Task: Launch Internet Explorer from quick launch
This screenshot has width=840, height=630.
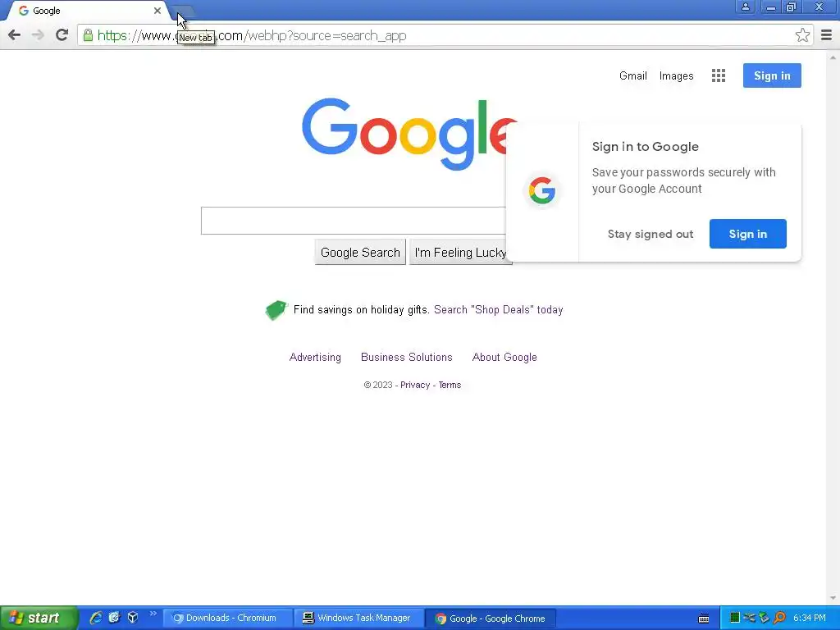Action: [96, 618]
